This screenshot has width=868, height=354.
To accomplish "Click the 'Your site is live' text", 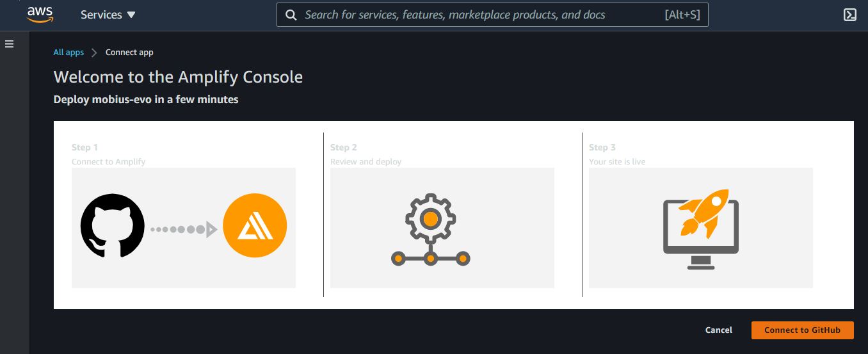I will (x=617, y=162).
